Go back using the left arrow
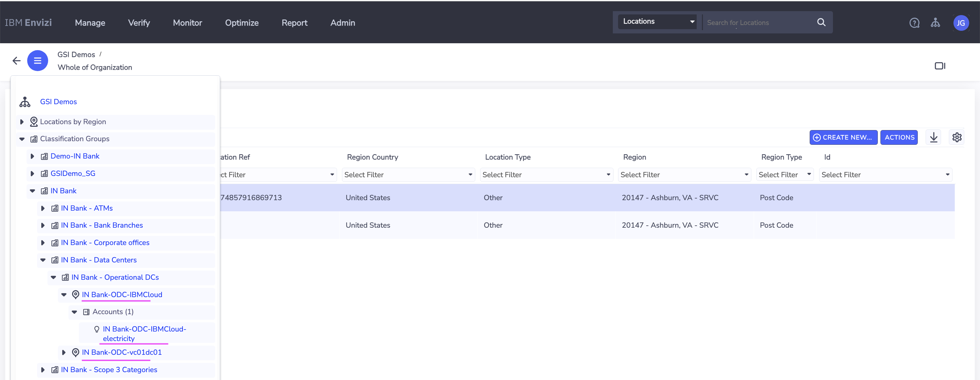This screenshot has width=980, height=380. [x=16, y=61]
